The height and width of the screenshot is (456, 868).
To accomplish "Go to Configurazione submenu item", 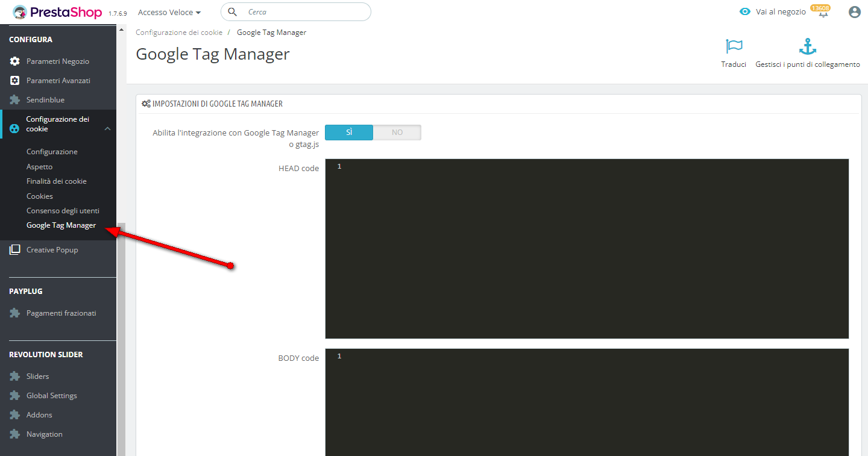I will point(52,152).
